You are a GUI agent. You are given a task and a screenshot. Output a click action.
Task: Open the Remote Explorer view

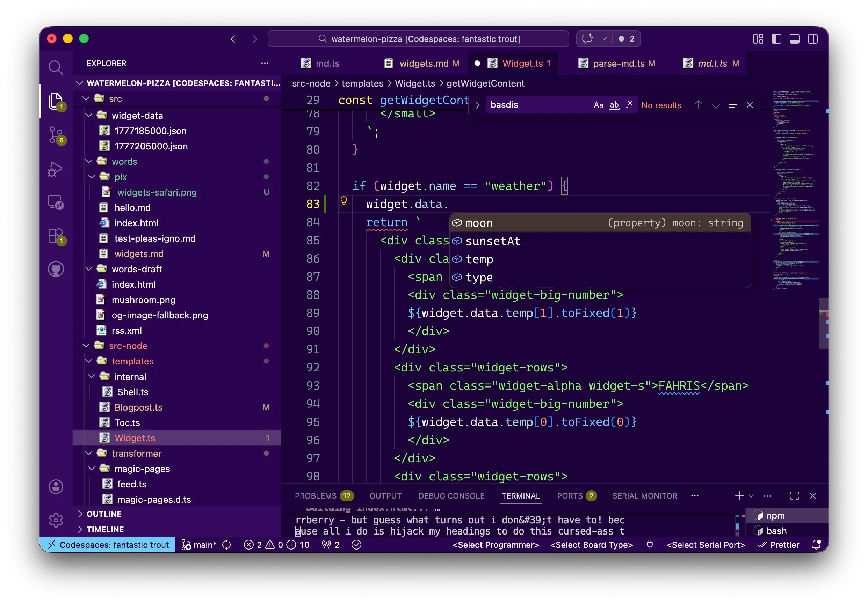click(56, 202)
